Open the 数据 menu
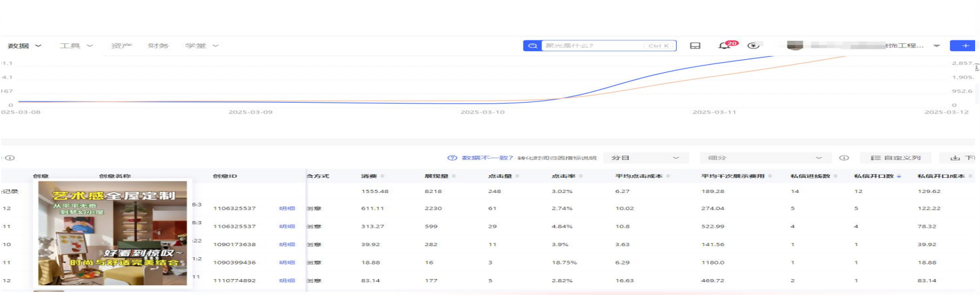This screenshot has height=295, width=980. [24, 46]
